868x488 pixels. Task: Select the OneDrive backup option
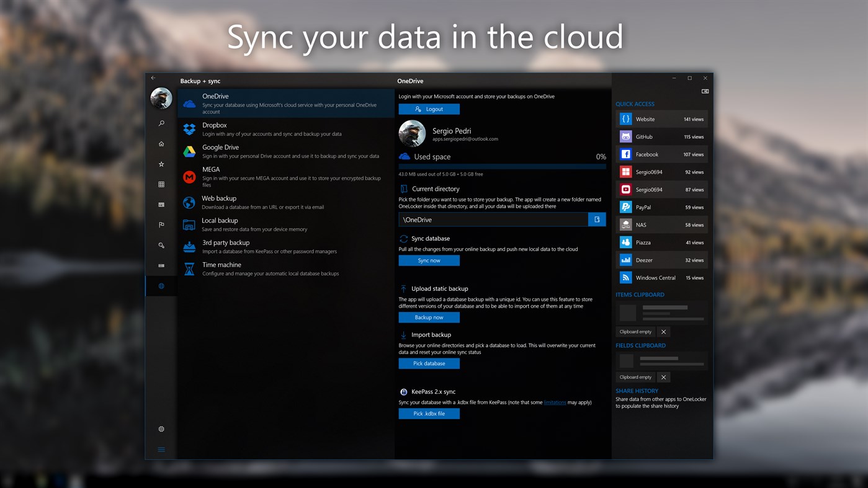(x=286, y=104)
